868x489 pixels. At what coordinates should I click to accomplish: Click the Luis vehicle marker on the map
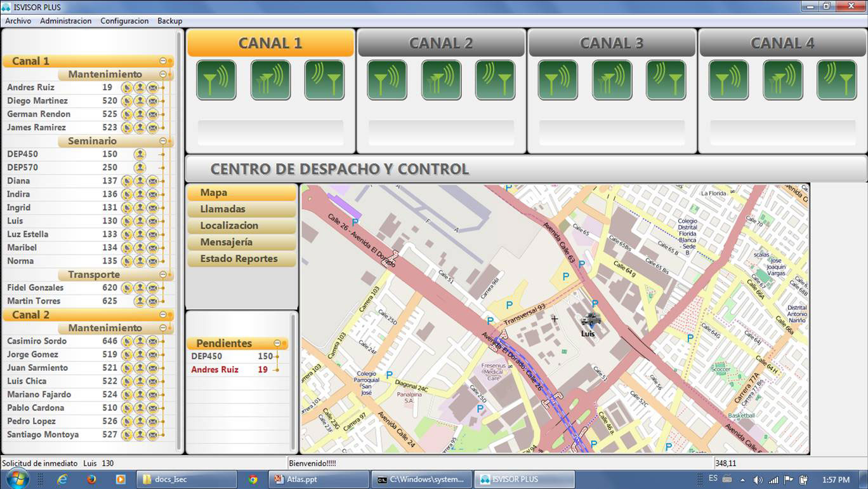point(590,320)
